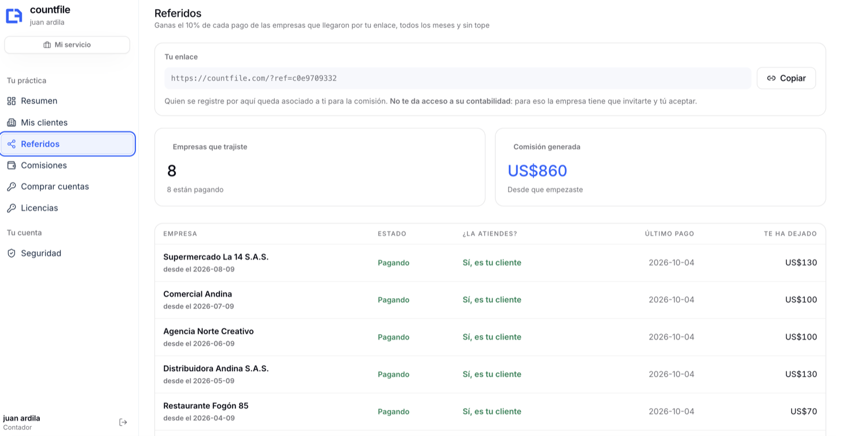Select Agencia Norte Creativo company name

point(208,331)
